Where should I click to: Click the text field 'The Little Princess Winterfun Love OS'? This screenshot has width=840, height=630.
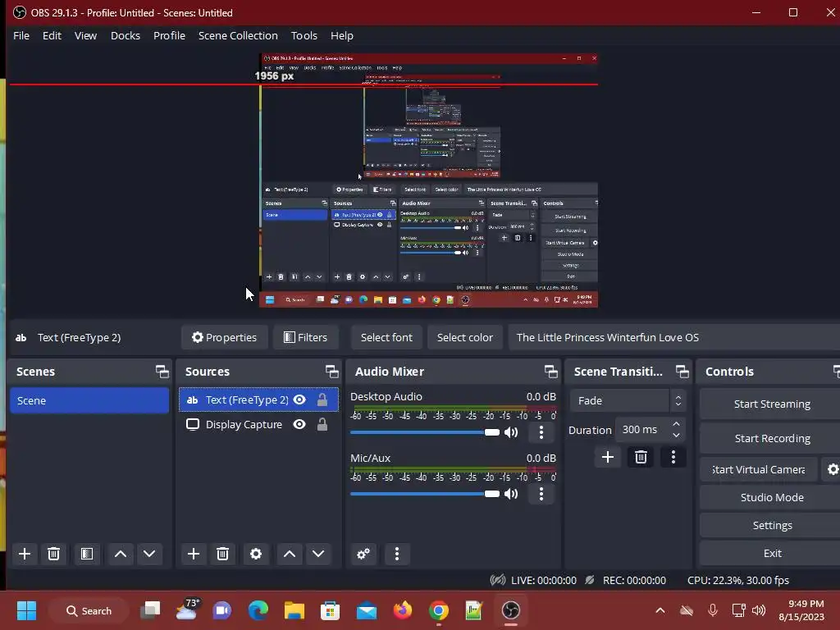coord(674,337)
